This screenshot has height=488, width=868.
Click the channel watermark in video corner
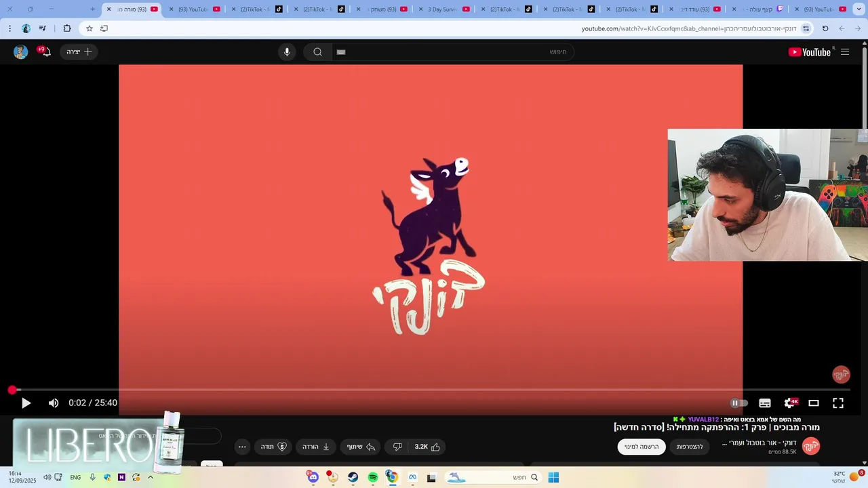[841, 374]
